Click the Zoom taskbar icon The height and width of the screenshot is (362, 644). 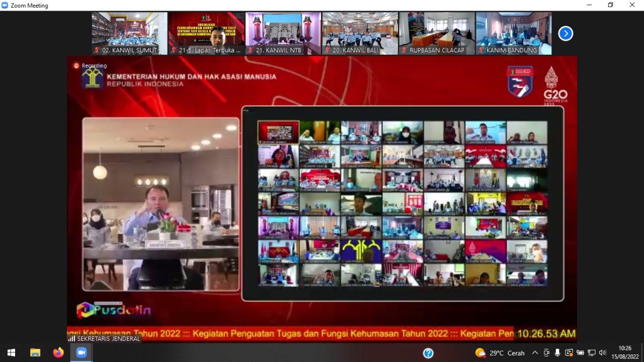tap(82, 352)
